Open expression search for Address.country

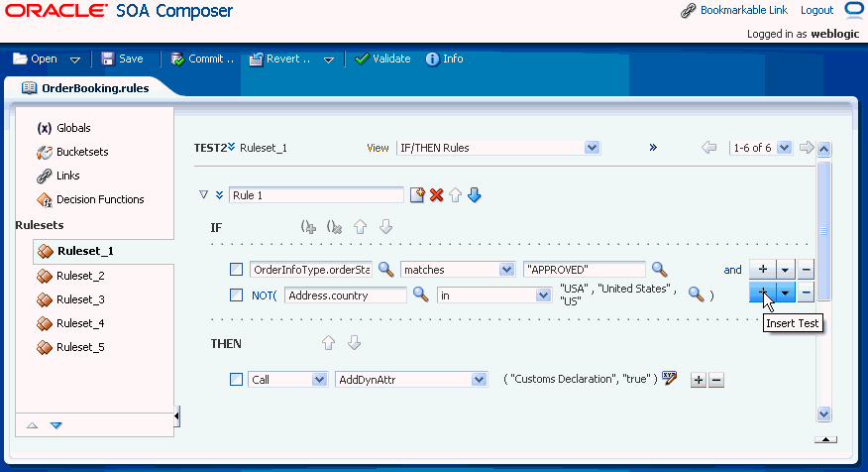point(421,295)
